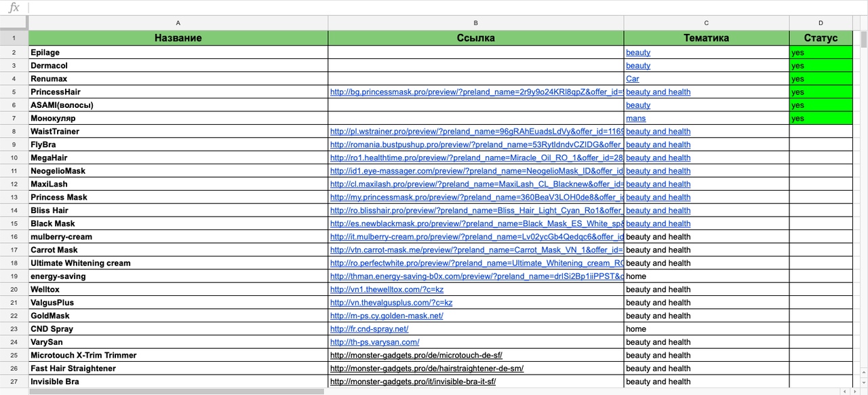Screen dimensions: 868x395
Task: Select column C header
Action: click(x=707, y=23)
